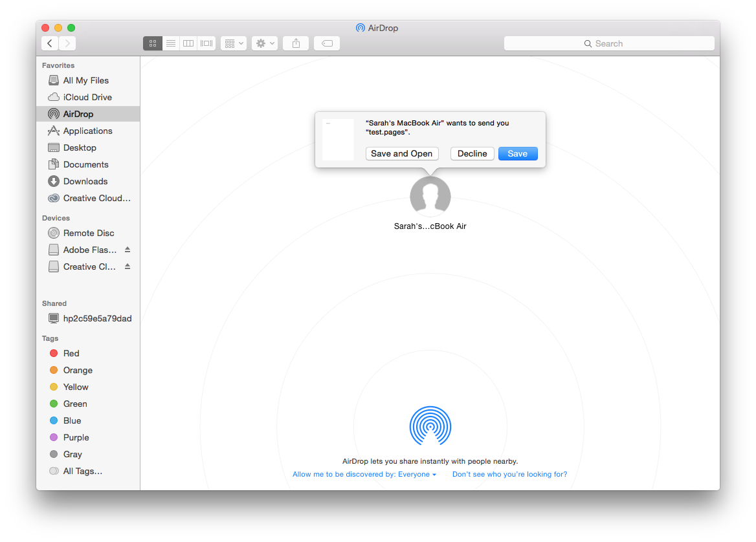
Task: Switch to list view mode
Action: 171,43
